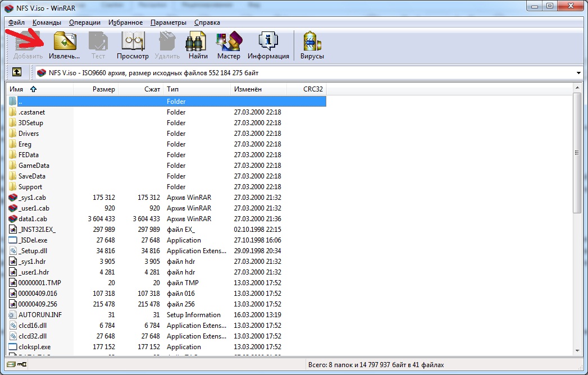This screenshot has height=375, width=588.
Task: Select the clcd16.dll file icon
Action: pyautogui.click(x=13, y=326)
